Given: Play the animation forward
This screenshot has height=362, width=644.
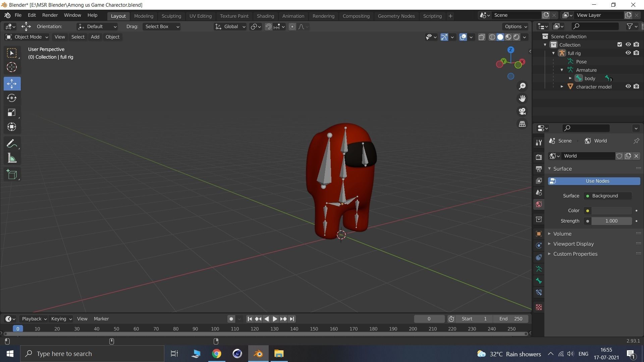Looking at the screenshot, I should 275,319.
